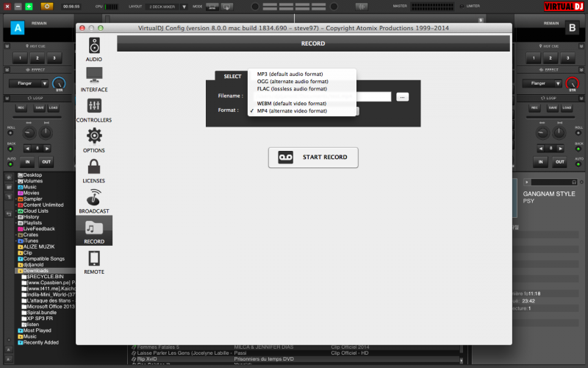Choose FLAC lossless audio format
588x368 pixels.
pos(292,89)
